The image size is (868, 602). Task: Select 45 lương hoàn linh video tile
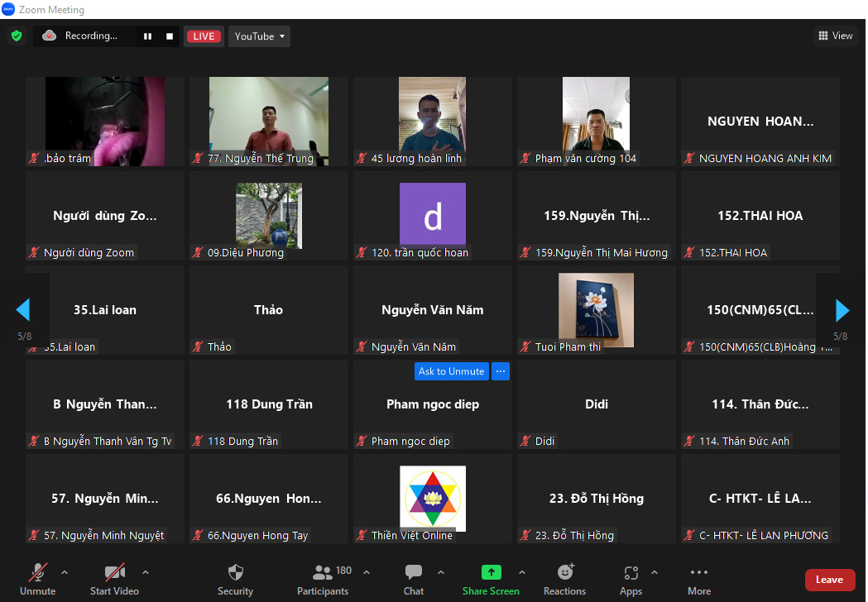tap(432, 122)
